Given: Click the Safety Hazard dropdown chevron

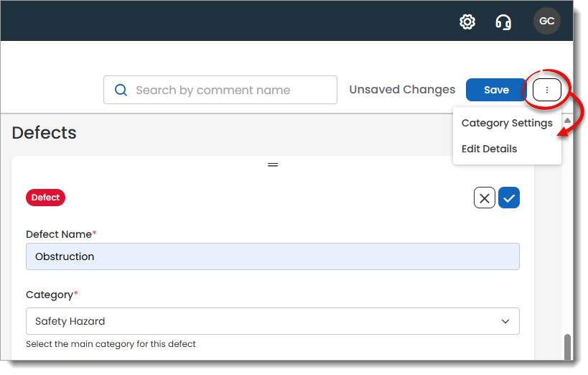Looking at the screenshot, I should coord(505,321).
